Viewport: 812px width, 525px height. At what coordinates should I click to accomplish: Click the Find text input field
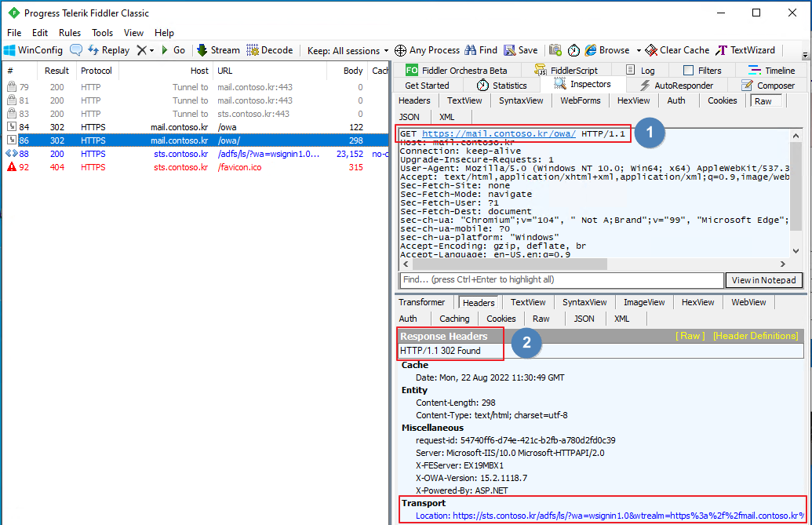562,280
